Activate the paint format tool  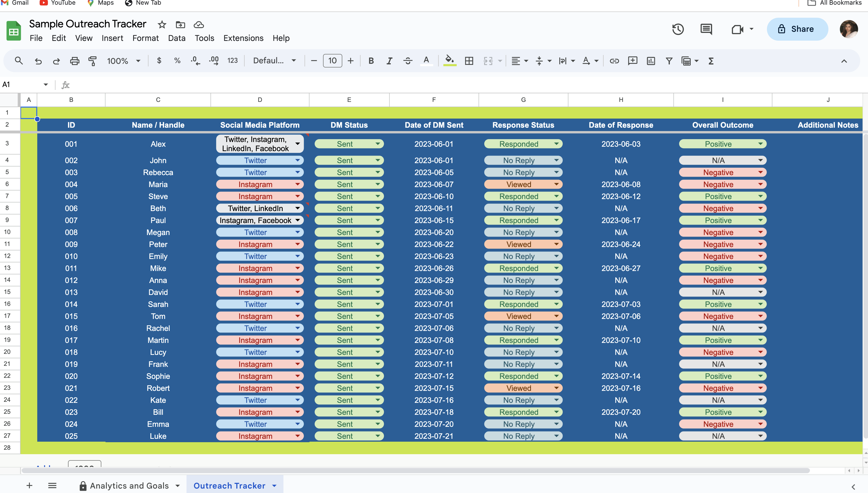tap(92, 61)
